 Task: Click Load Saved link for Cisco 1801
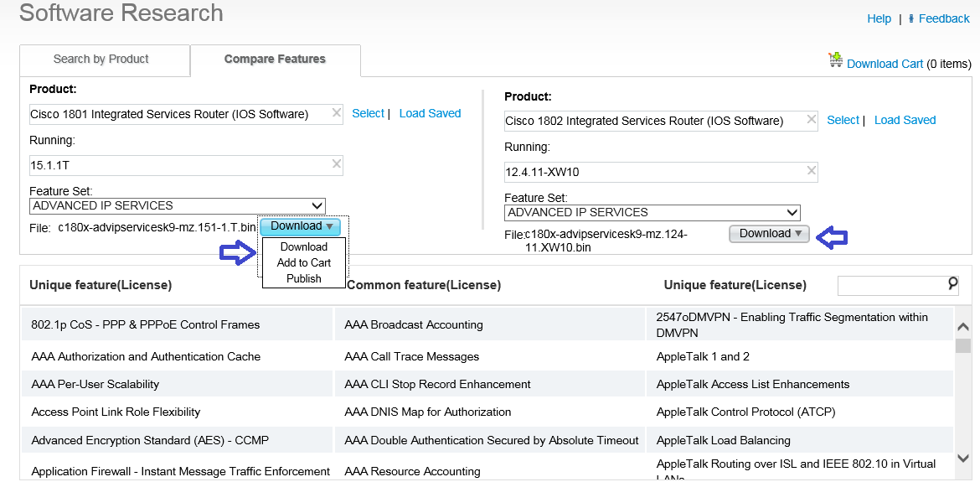click(x=430, y=113)
